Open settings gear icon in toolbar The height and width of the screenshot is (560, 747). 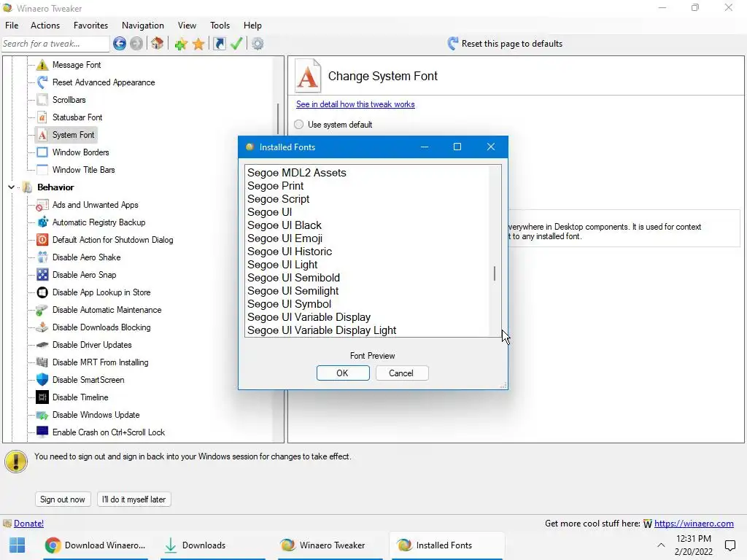(258, 44)
